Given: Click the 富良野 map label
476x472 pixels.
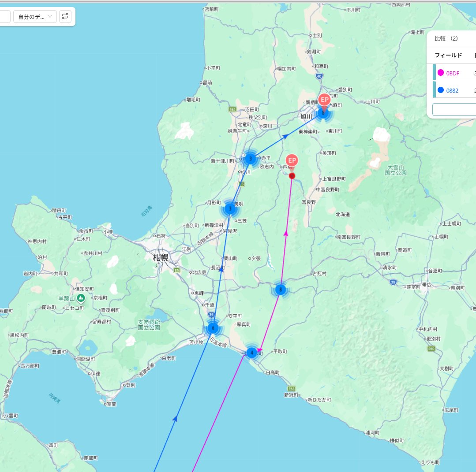Looking at the screenshot, I should click(309, 202).
